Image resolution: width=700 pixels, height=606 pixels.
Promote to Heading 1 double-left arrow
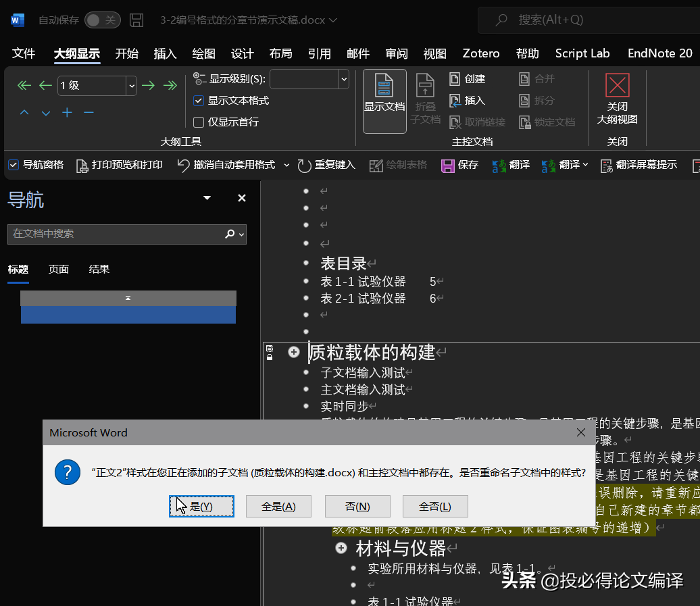coord(24,85)
